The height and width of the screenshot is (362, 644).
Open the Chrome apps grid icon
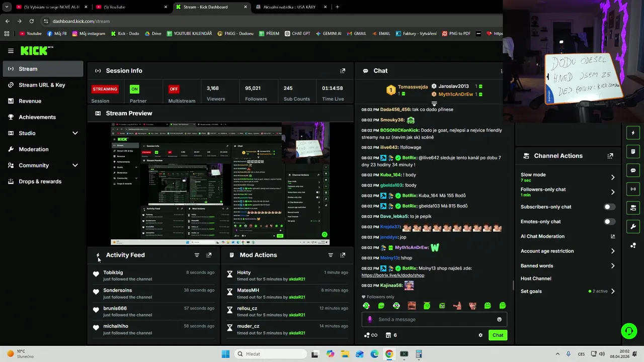pos(7,34)
